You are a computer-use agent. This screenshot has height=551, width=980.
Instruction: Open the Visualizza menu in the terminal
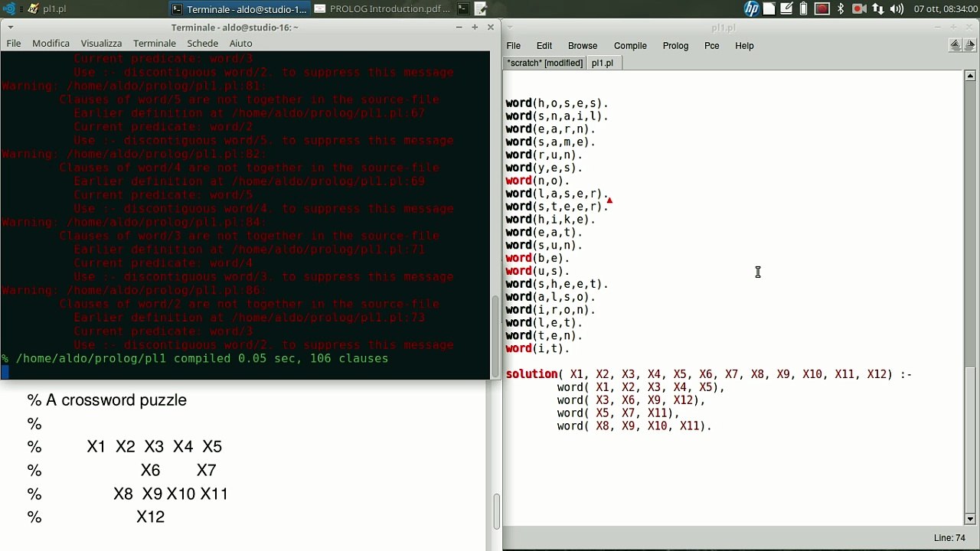(x=101, y=44)
